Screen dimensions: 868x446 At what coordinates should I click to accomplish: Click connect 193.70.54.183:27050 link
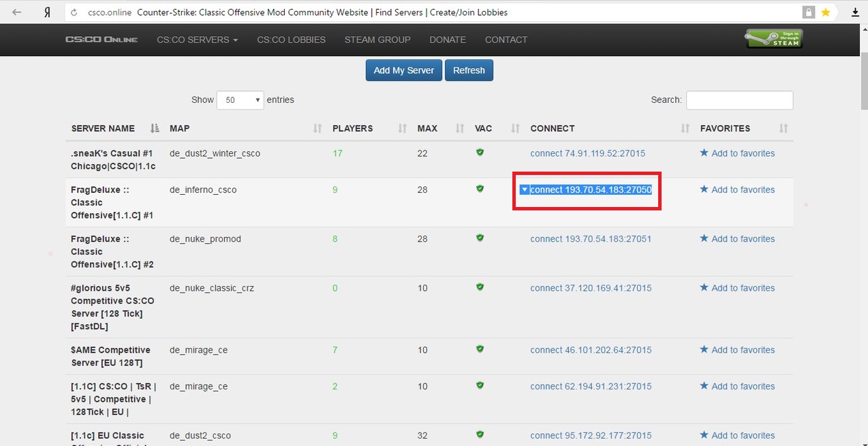point(591,189)
